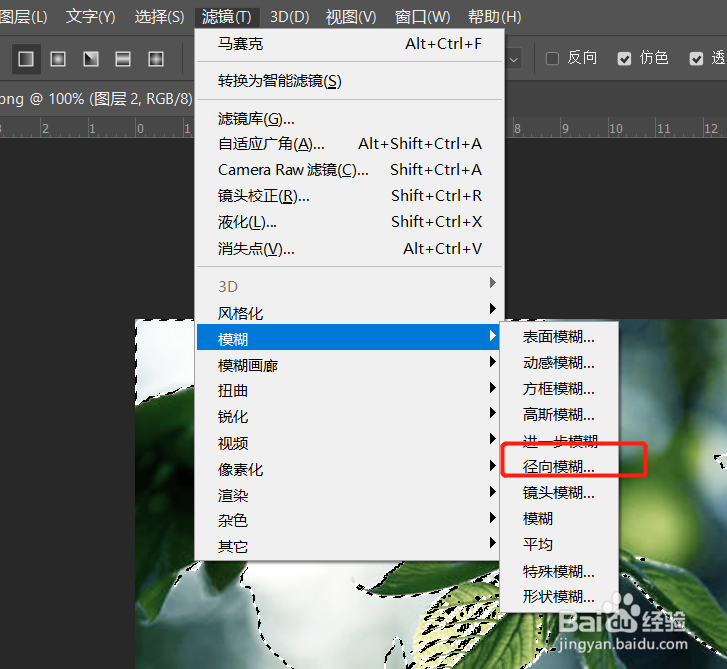Viewport: 727px width, 669px height.
Task: Open the 帮助(H) menu
Action: 495,17
